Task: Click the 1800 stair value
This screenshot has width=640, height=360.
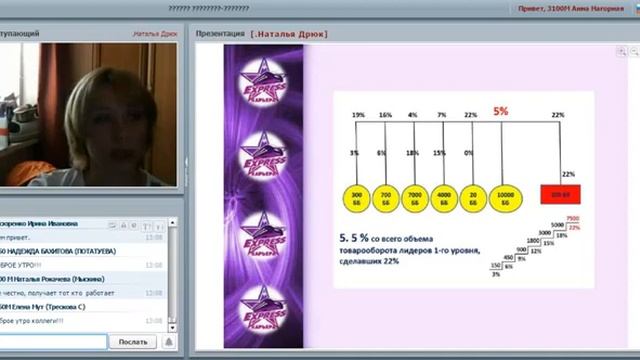Action: click(x=533, y=241)
